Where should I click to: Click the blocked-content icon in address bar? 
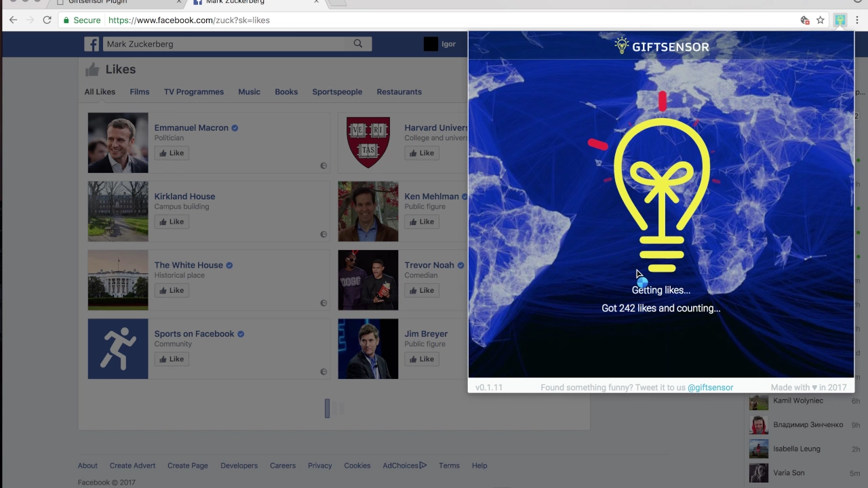coord(805,20)
